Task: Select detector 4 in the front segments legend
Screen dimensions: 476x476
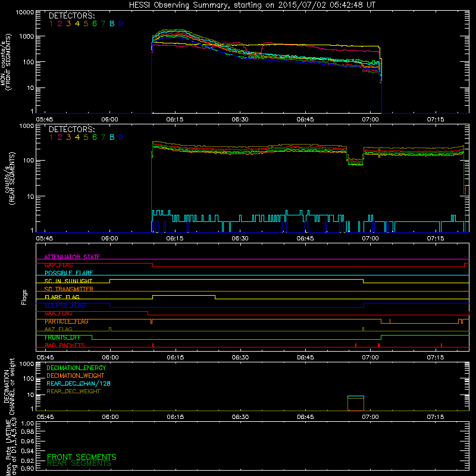Action: [77, 24]
